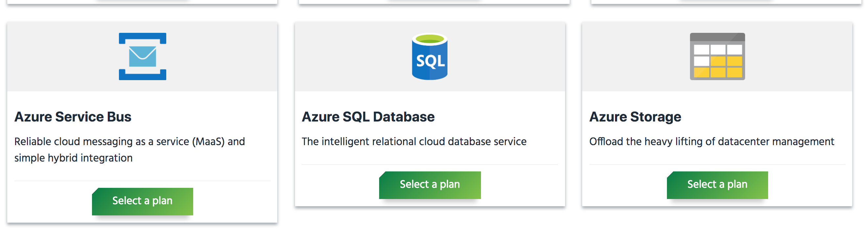Viewport: 868px width, 243px height.
Task: Select a plan for Azure Storage
Action: pos(717,185)
